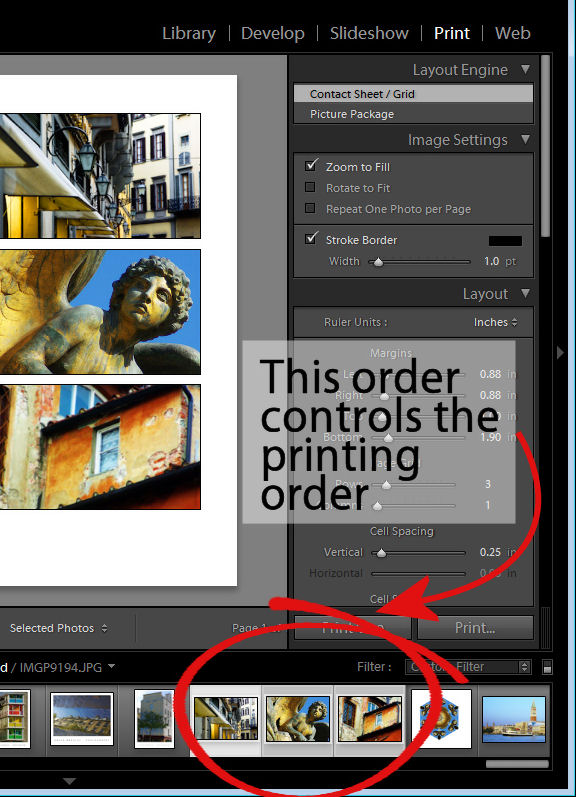Choose Picture Package layout engine
The width and height of the screenshot is (576, 797).
coord(413,114)
